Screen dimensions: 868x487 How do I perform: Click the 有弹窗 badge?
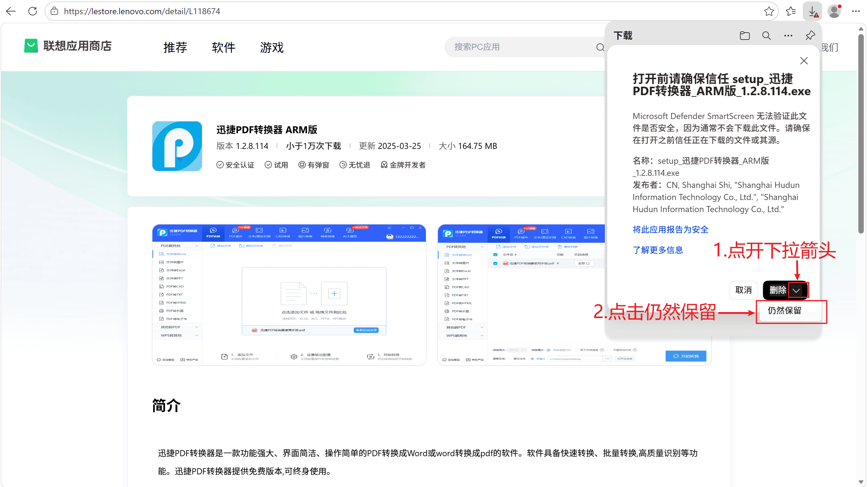click(x=314, y=165)
